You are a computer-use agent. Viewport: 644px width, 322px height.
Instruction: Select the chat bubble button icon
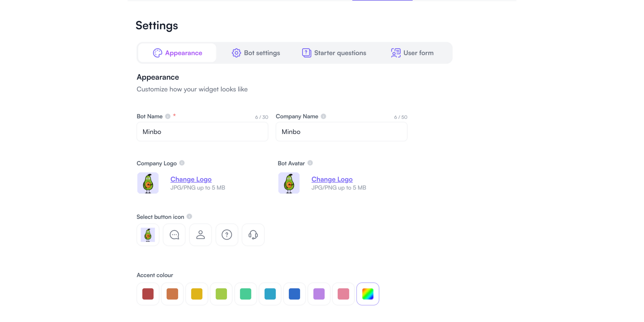point(174,234)
